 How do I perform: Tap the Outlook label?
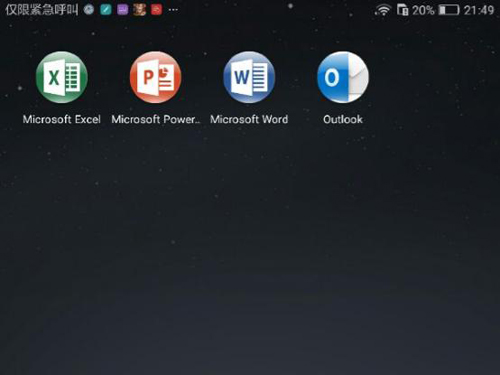[x=343, y=119]
